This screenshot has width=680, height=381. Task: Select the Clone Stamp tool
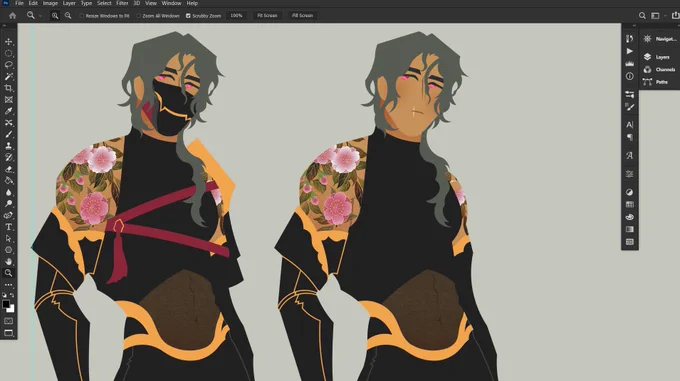(x=8, y=146)
